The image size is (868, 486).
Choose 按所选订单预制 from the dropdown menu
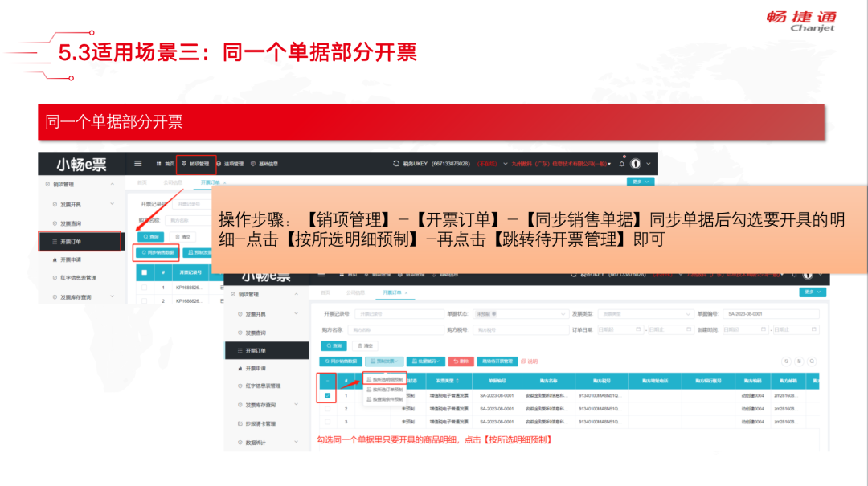tap(385, 390)
